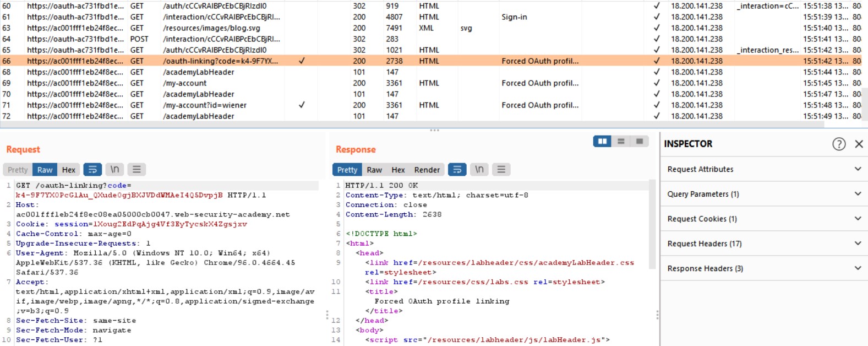Viewport: 868px width, 346px height.
Task: Open Inspector help
Action: click(839, 144)
